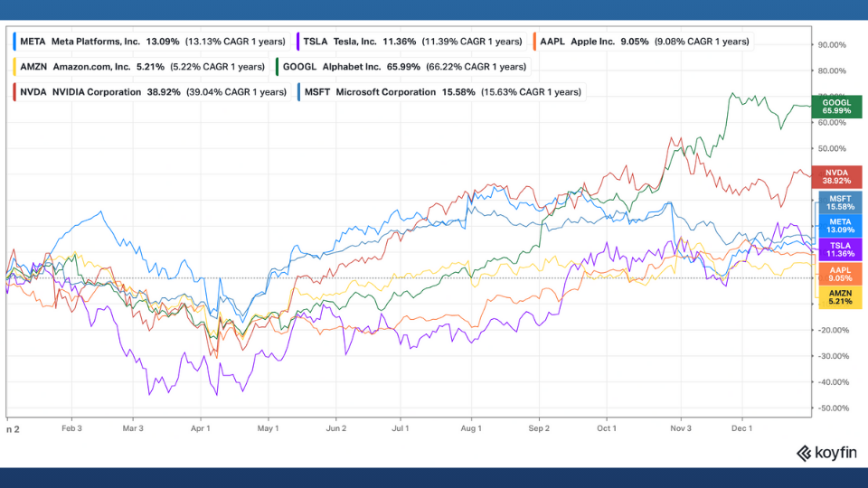Image resolution: width=868 pixels, height=488 pixels.
Task: Select the AAPL Apple Inc. legend entry
Action: pos(641,41)
